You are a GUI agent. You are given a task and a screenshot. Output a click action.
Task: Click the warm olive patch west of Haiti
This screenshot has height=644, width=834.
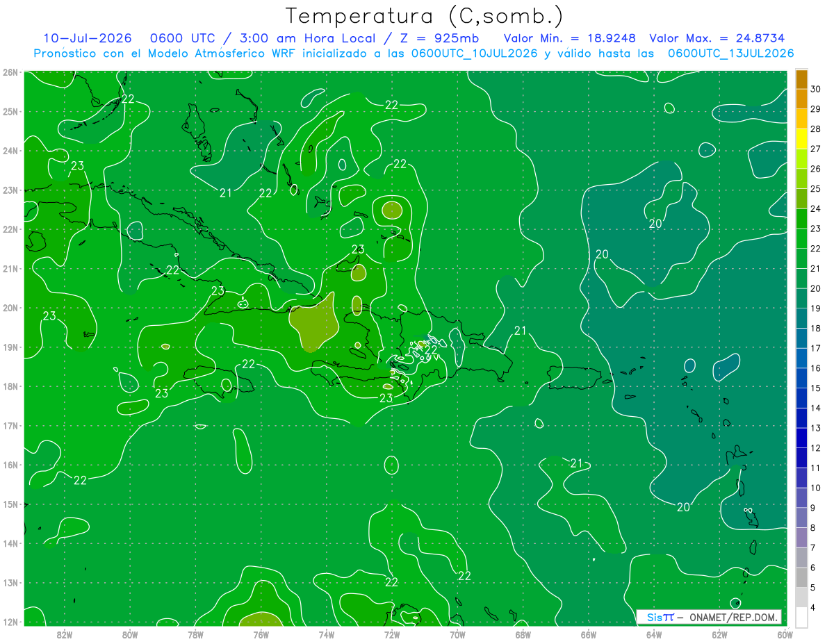tap(313, 323)
